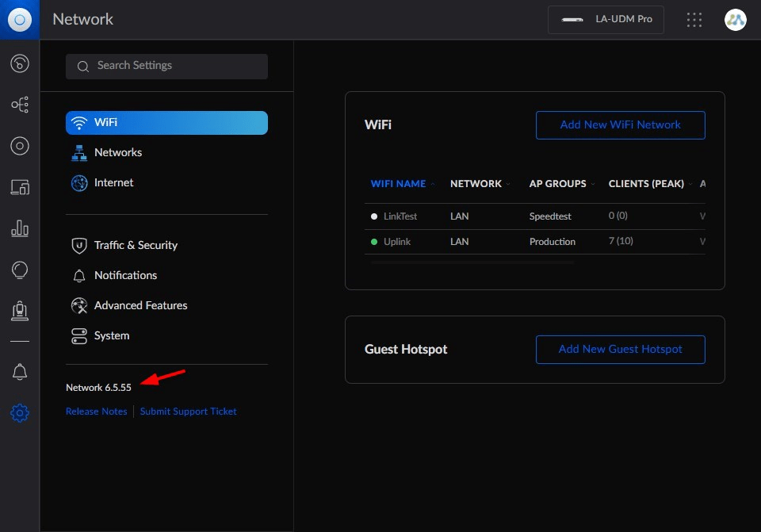This screenshot has height=532, width=761.
Task: Sort the table by WIFI NAME
Action: click(400, 183)
